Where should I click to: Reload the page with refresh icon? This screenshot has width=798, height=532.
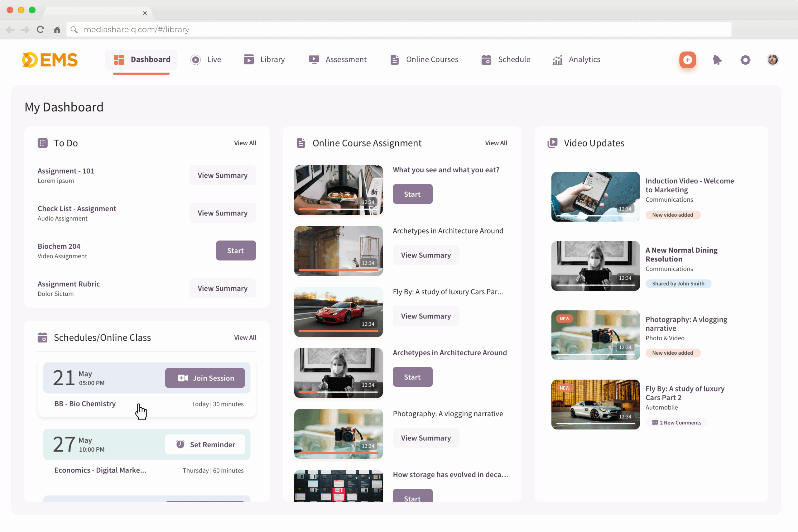(x=41, y=30)
